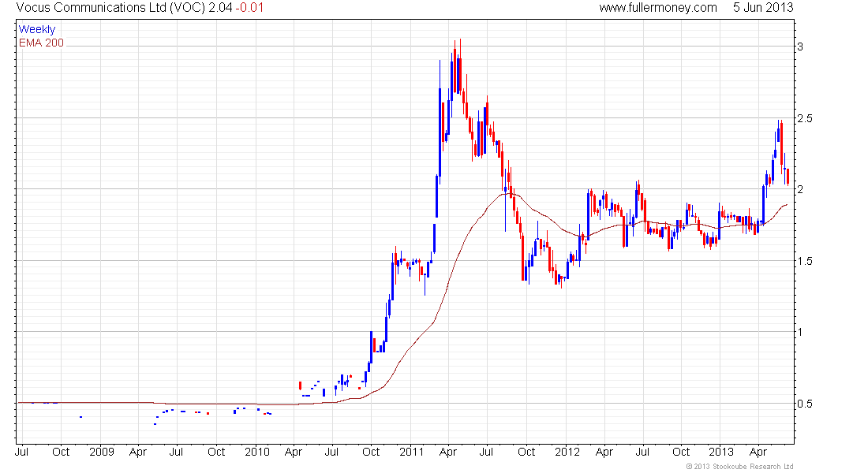
Task: Click the Apr label right after 2011
Action: pos(448,453)
